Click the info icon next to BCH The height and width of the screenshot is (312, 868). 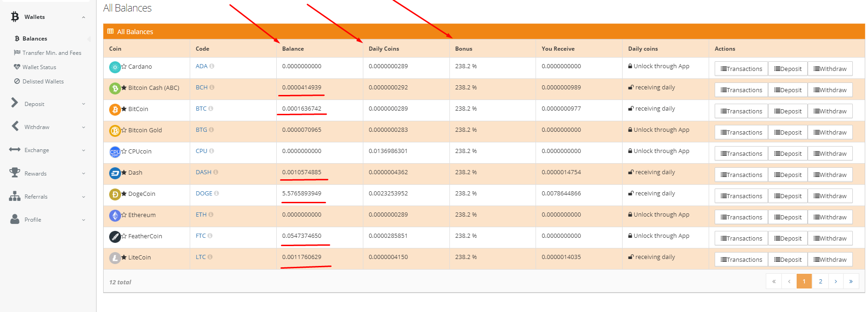click(212, 88)
